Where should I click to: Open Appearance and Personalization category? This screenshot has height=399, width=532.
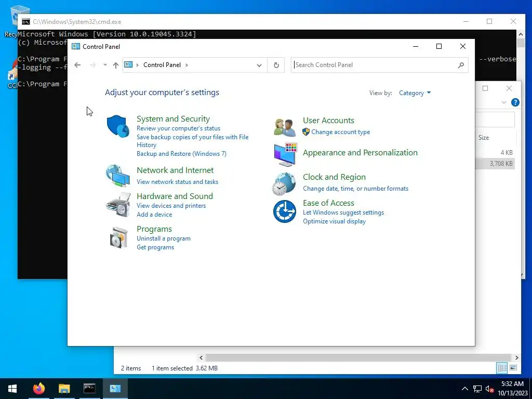click(360, 153)
